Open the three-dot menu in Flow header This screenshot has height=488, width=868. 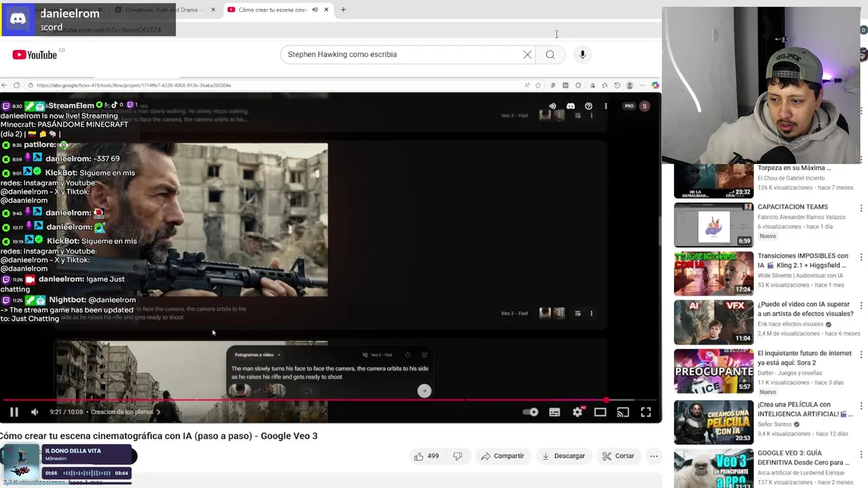[x=606, y=106]
